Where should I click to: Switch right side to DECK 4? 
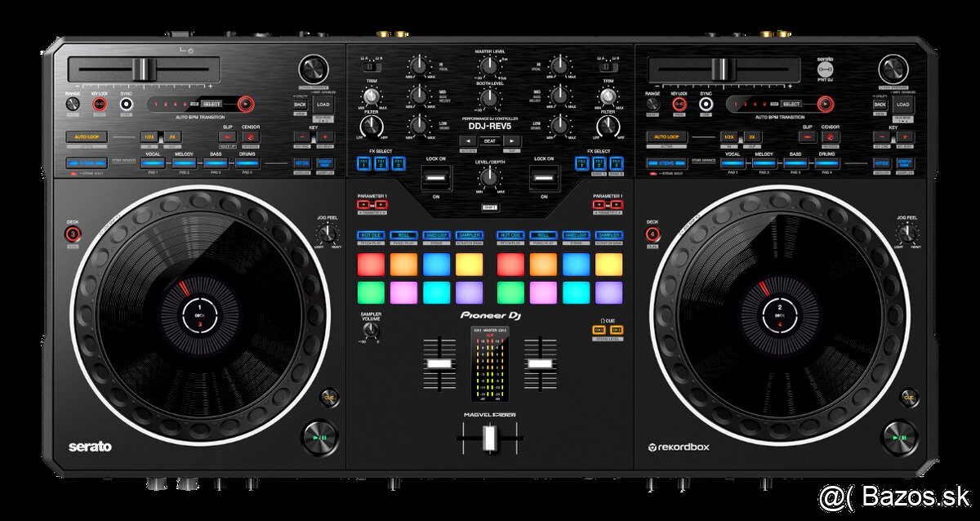[652, 235]
